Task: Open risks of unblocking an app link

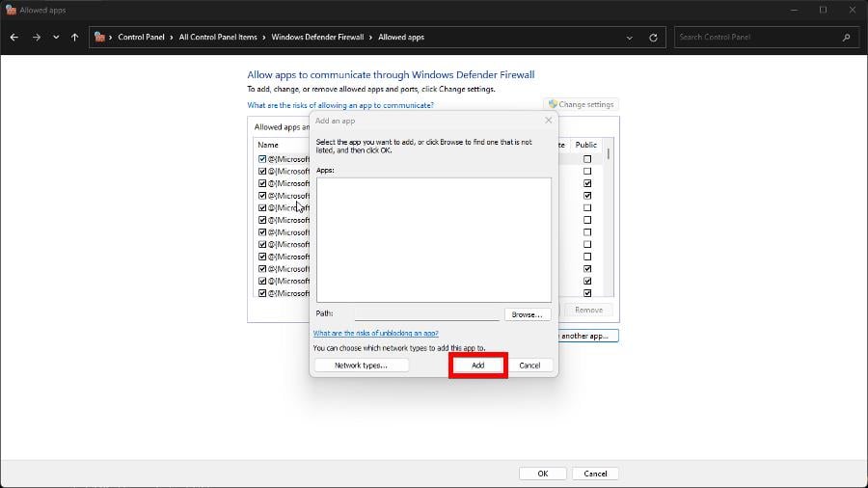Action: [x=376, y=333]
